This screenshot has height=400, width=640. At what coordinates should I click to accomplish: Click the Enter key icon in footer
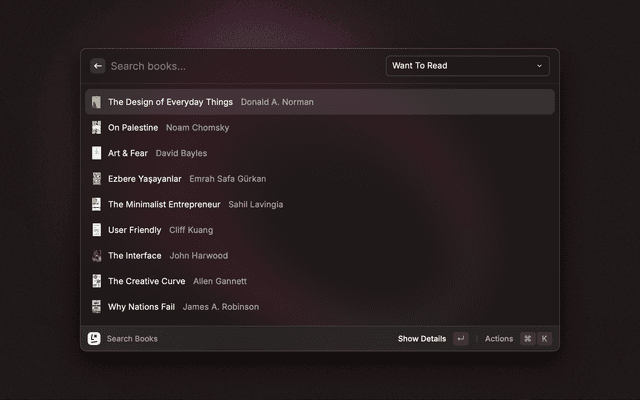pos(460,339)
